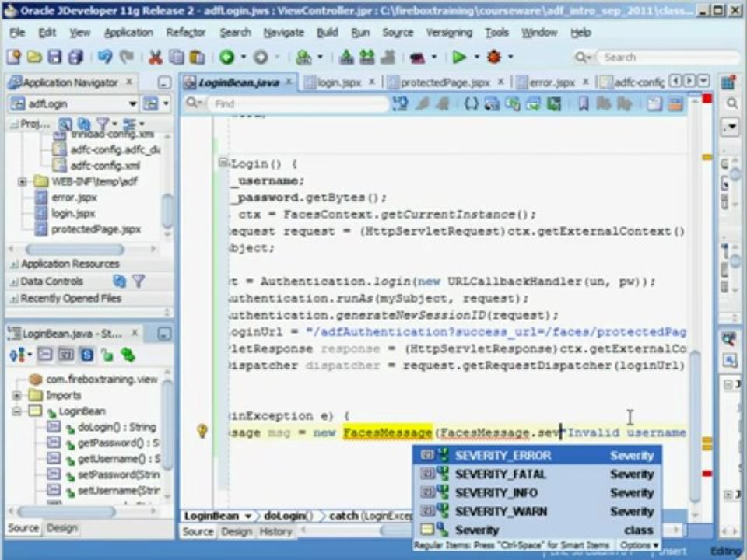This screenshot has width=747, height=560.
Task: Switch to the login.jspx tab
Action: coord(340,83)
